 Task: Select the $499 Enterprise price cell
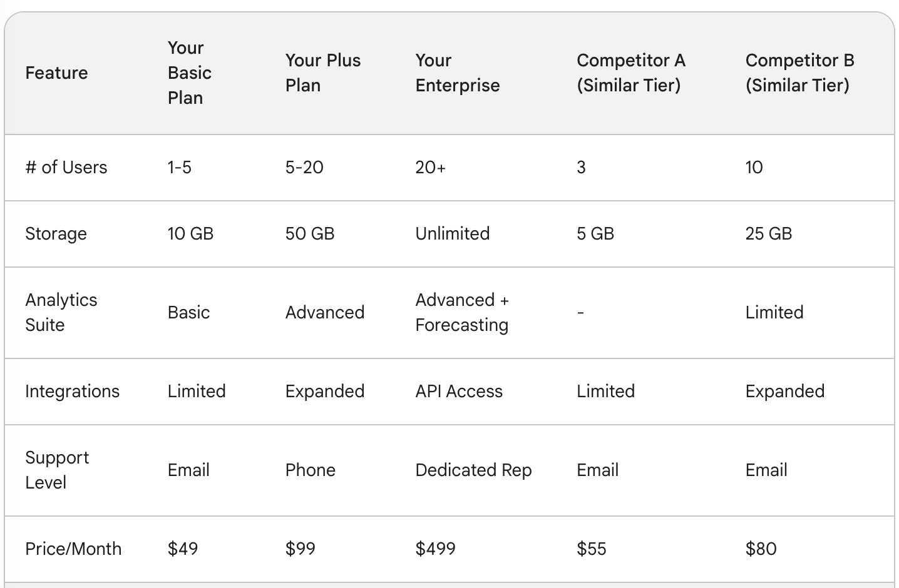coord(436,549)
